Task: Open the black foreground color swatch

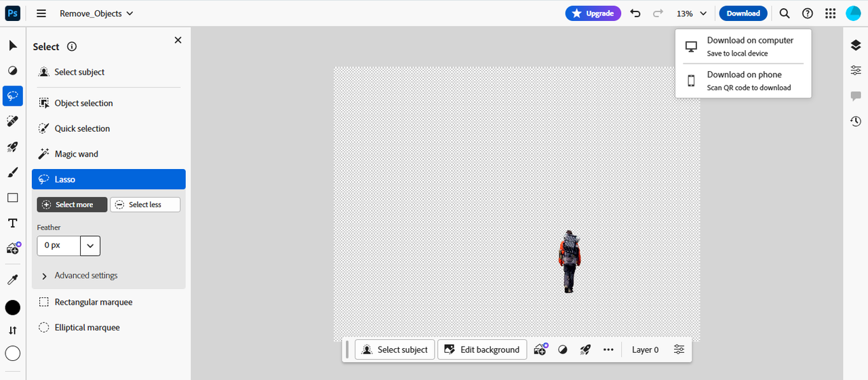Action: click(x=12, y=307)
